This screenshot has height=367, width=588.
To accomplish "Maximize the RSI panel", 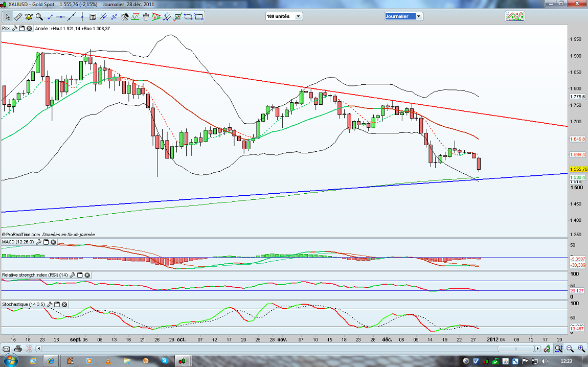I will (x=80, y=275).
